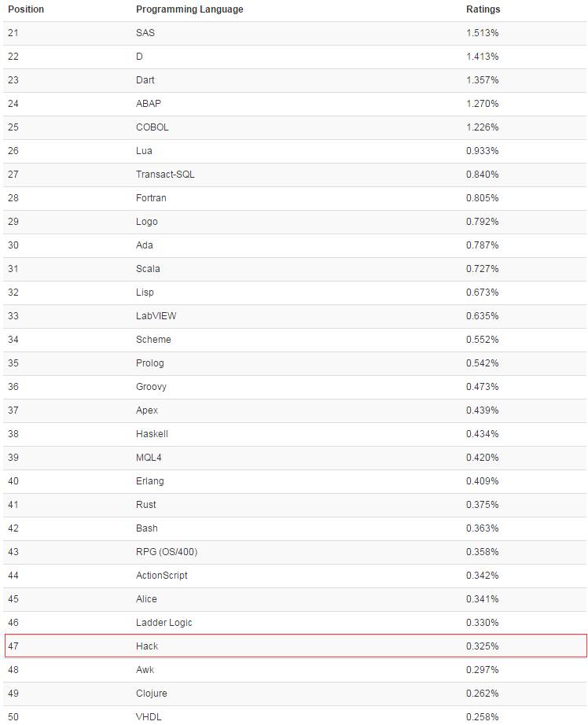The image size is (588, 725).
Task: Select the Transact-SQL row text
Action: pyautogui.click(x=165, y=175)
